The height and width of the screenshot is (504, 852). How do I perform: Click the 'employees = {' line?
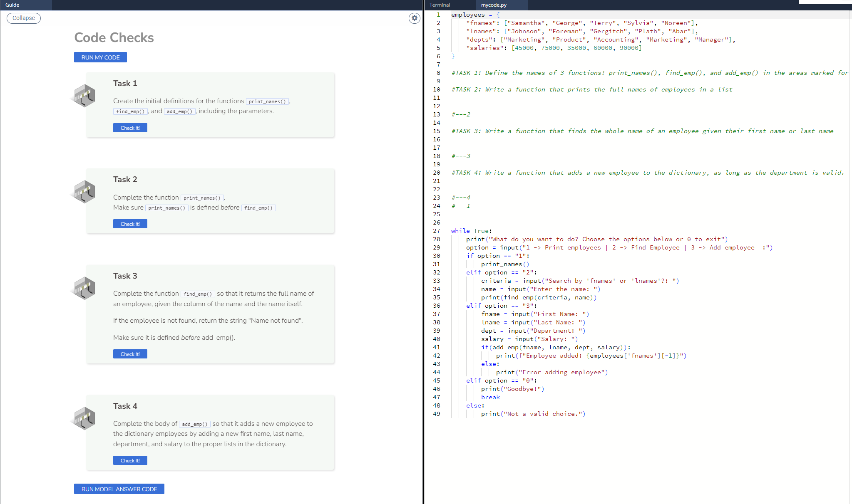click(x=475, y=15)
